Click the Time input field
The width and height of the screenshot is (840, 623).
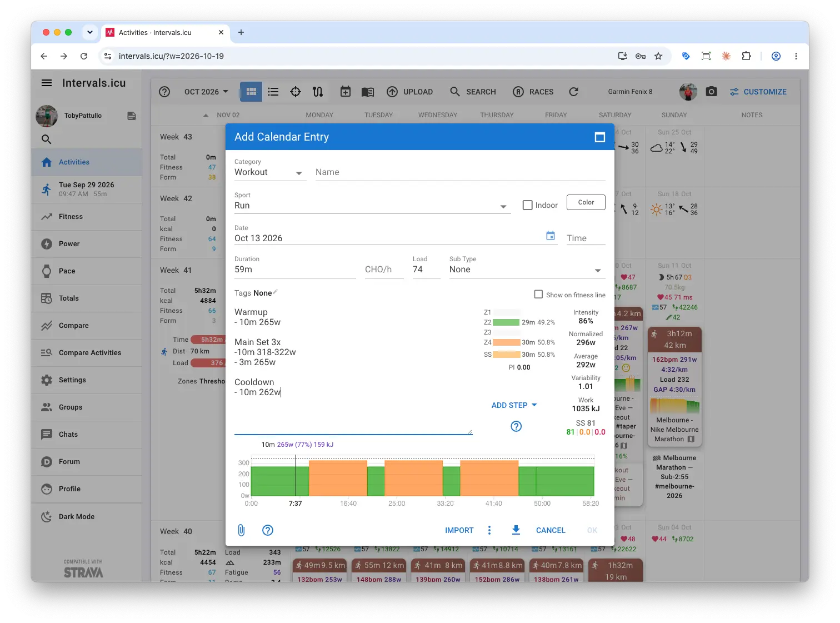pyautogui.click(x=586, y=238)
